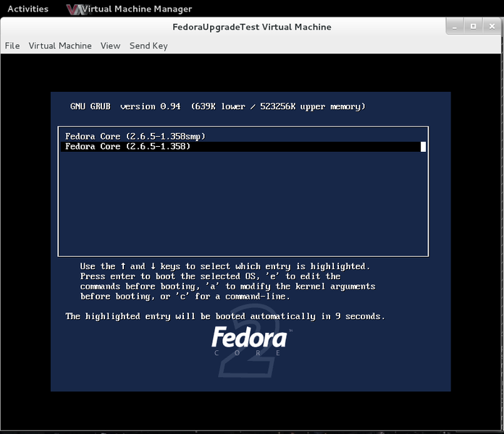Click the automatic boot countdown message
Image resolution: width=504 pixels, height=434 pixels.
coord(225,316)
